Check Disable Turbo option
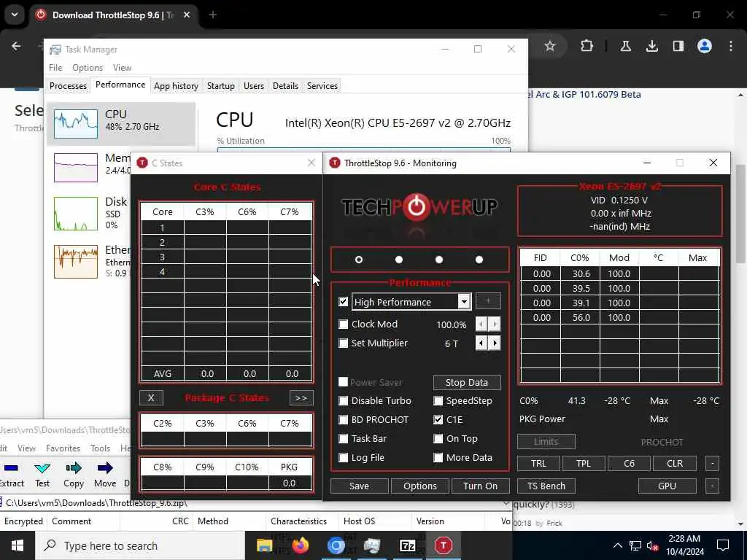The height and width of the screenshot is (560, 747). (343, 401)
